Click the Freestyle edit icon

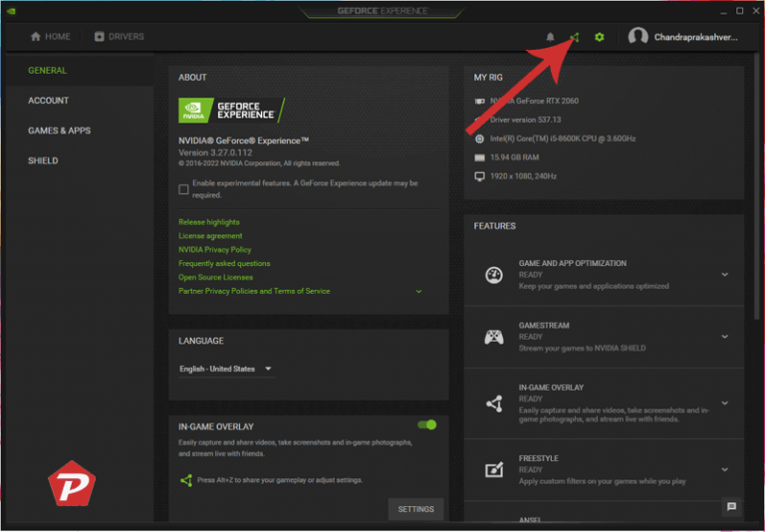[494, 469]
